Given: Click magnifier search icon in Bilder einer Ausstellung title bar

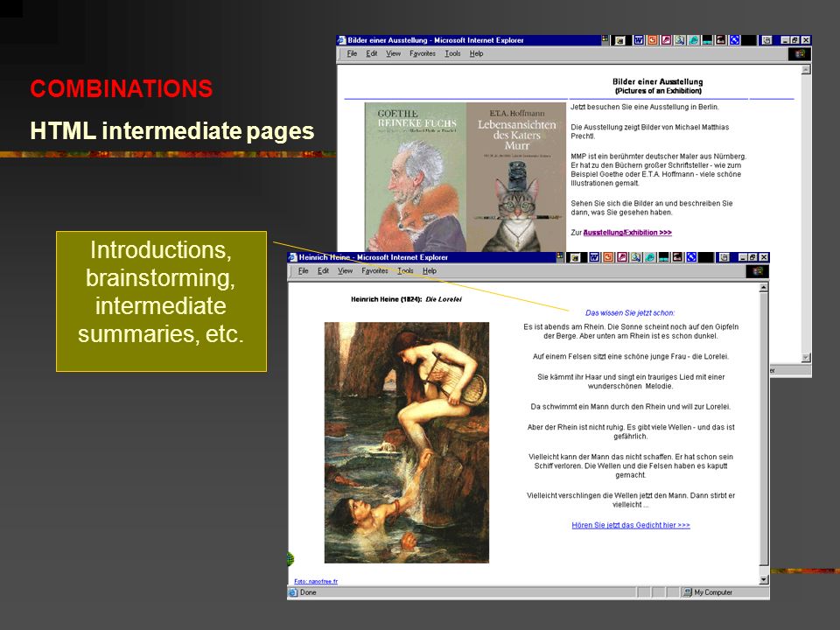Looking at the screenshot, I should (680, 39).
